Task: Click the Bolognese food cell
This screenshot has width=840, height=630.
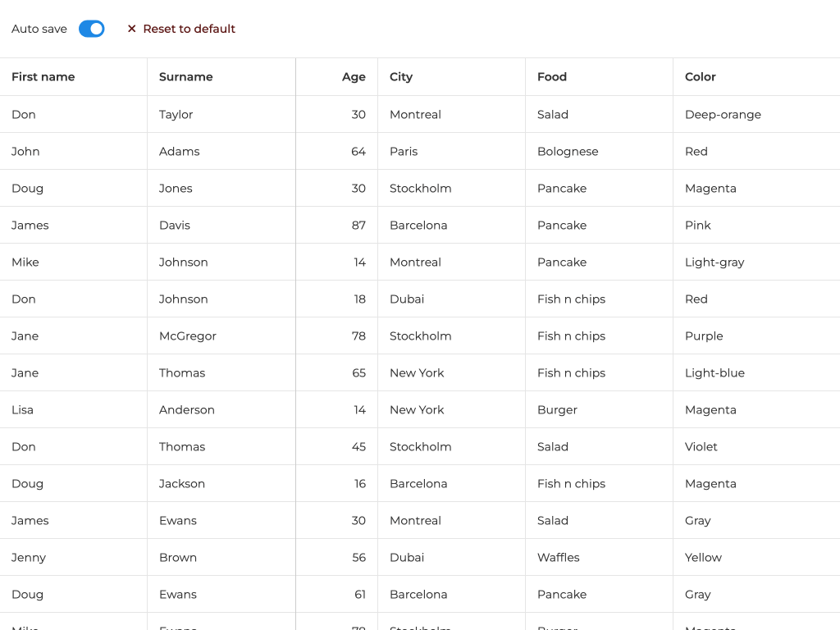Action: 568,152
